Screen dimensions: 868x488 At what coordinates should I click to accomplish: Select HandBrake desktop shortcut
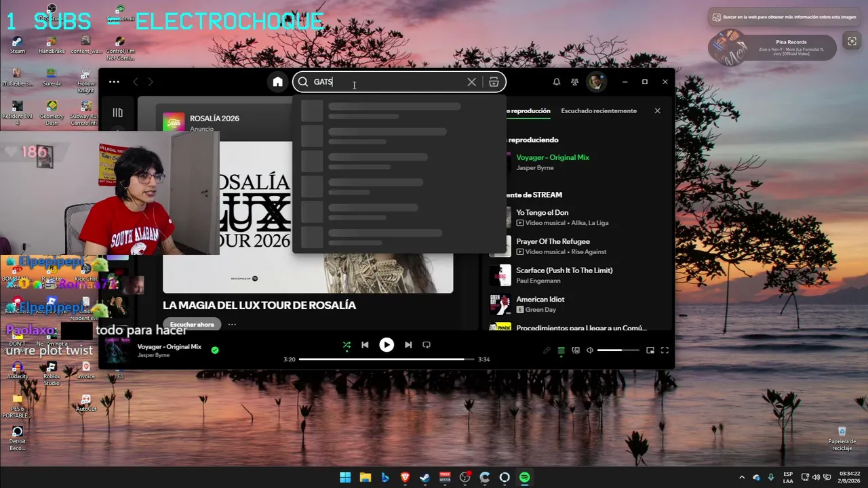(52, 44)
